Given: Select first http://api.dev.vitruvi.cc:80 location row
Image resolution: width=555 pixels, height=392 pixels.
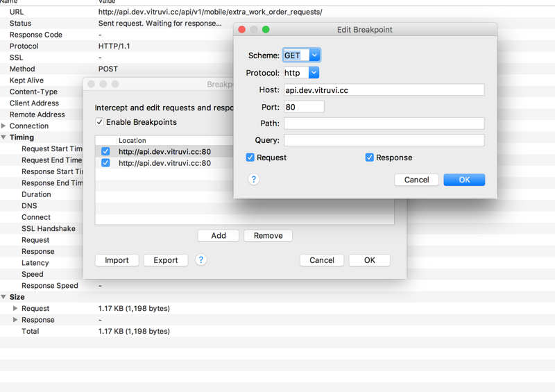Looking at the screenshot, I should (164, 151).
